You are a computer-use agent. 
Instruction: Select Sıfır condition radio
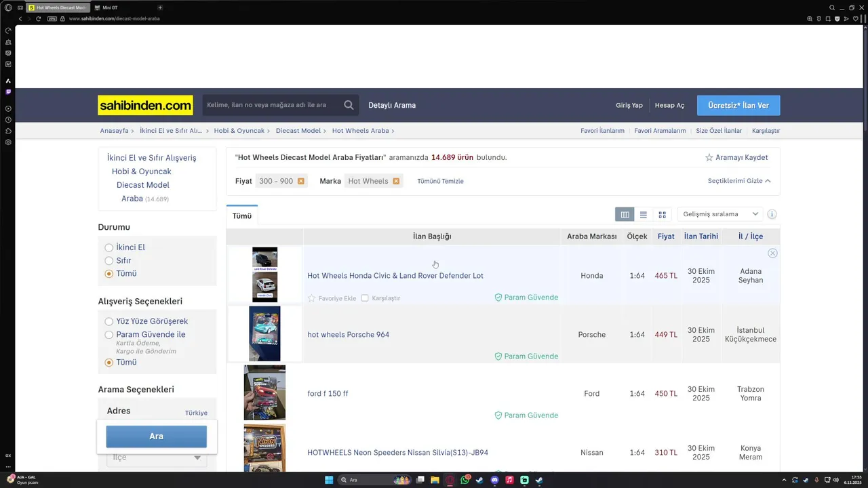click(x=108, y=260)
